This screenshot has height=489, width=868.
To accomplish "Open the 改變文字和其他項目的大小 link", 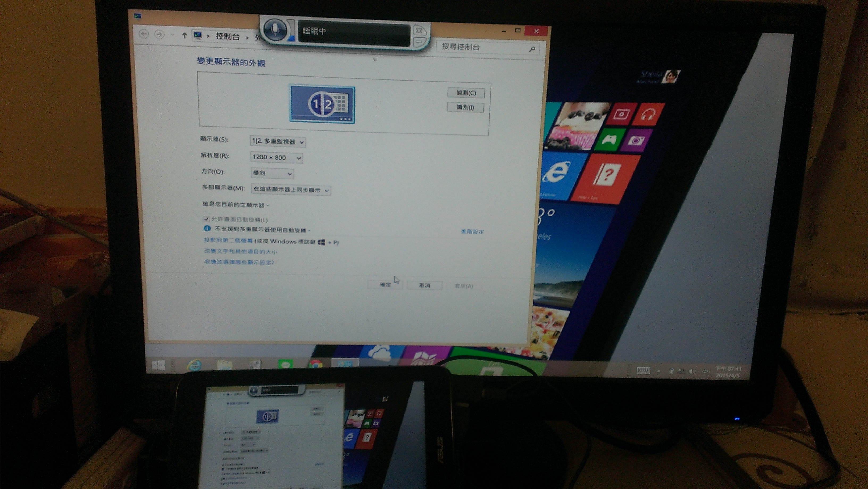I will [241, 251].
